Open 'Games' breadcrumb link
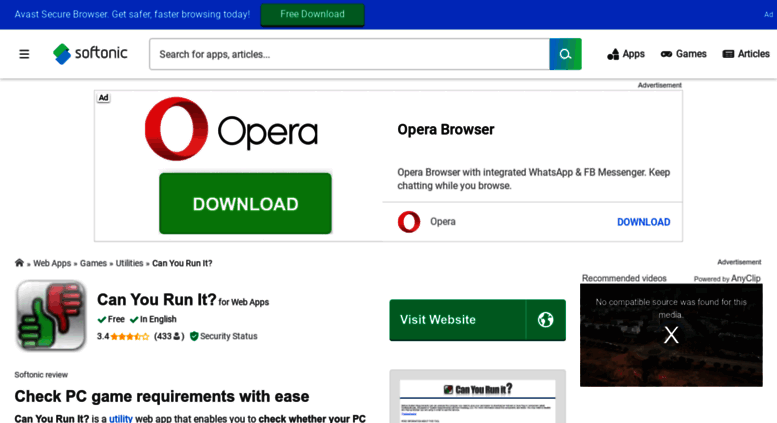The width and height of the screenshot is (777, 423). coord(93,264)
